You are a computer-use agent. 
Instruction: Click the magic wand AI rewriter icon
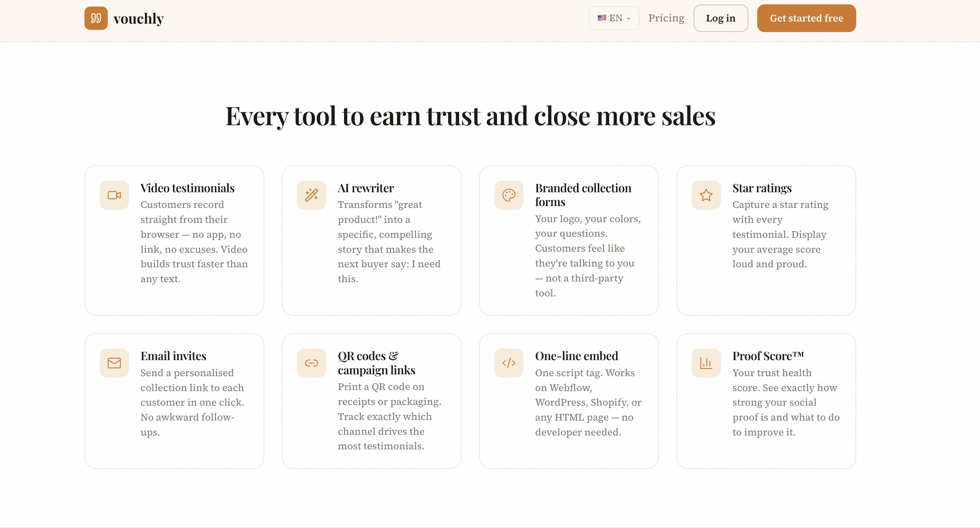coord(311,195)
